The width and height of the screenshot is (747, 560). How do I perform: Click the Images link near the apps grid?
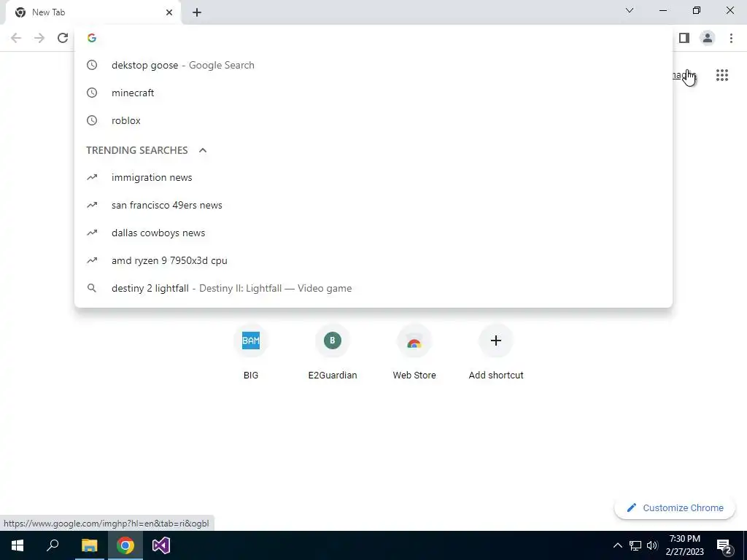coord(684,75)
